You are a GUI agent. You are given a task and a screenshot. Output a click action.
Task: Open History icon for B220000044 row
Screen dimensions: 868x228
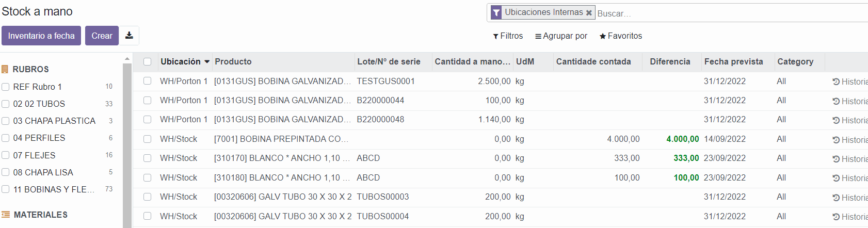coord(836,101)
